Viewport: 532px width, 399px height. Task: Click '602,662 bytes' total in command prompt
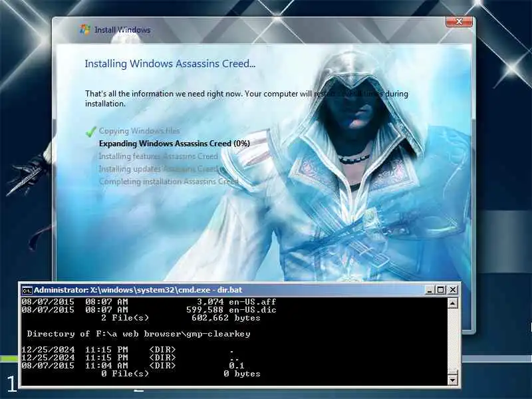click(226, 318)
